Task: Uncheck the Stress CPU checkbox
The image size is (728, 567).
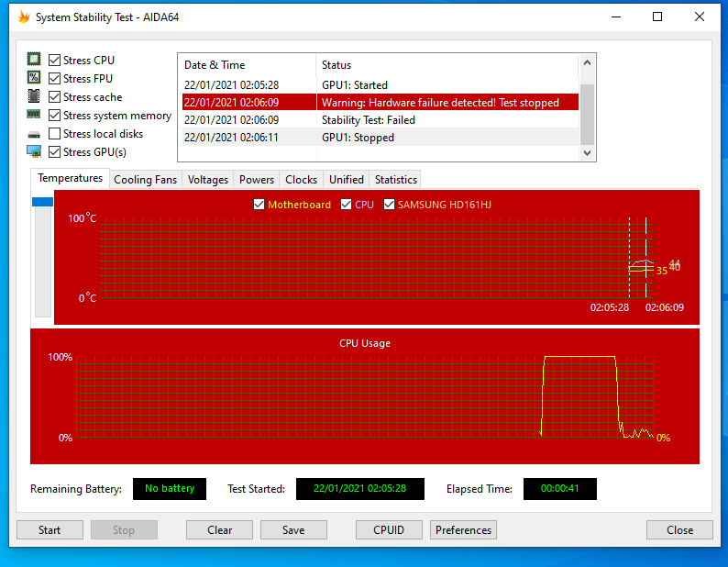Action: [x=54, y=60]
